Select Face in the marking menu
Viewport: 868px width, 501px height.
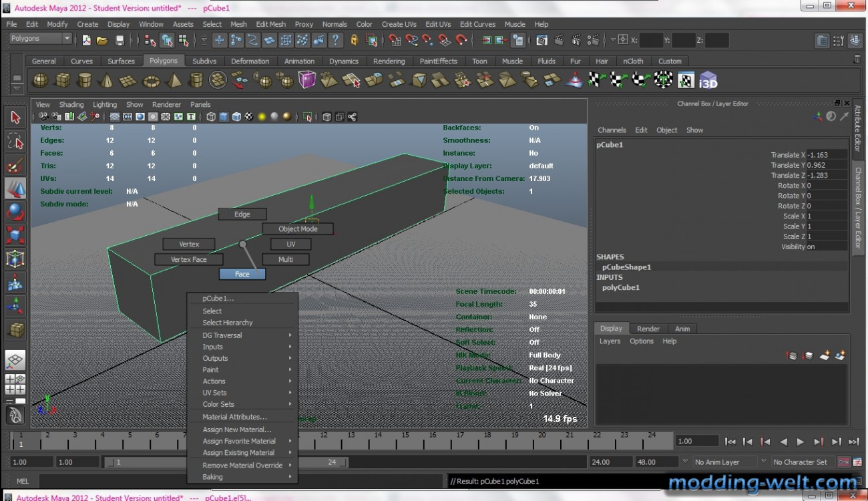tap(242, 274)
